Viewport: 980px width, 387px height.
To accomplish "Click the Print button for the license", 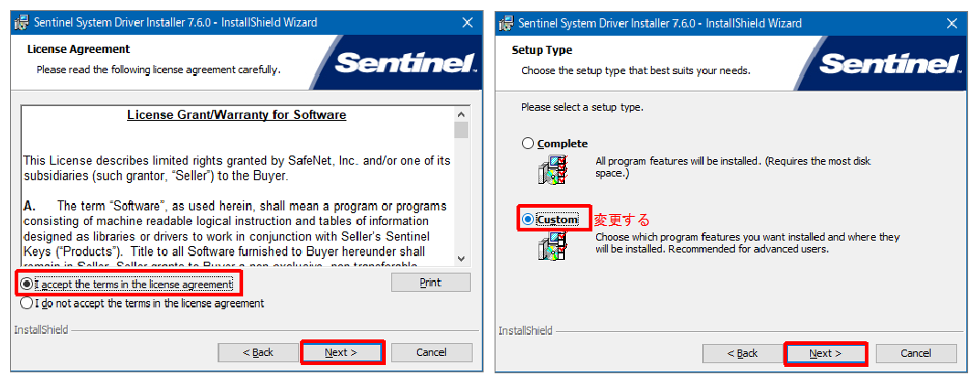I will [431, 283].
